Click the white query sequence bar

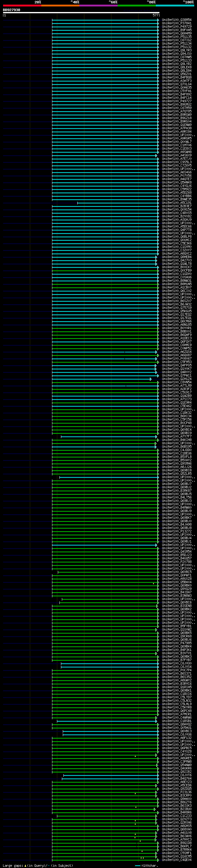click(x=81, y=13)
